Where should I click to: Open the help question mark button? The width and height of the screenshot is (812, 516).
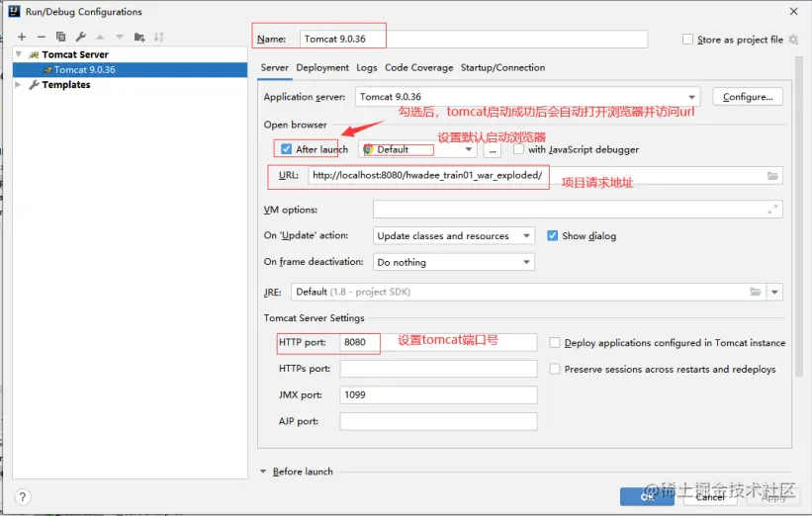click(23, 497)
